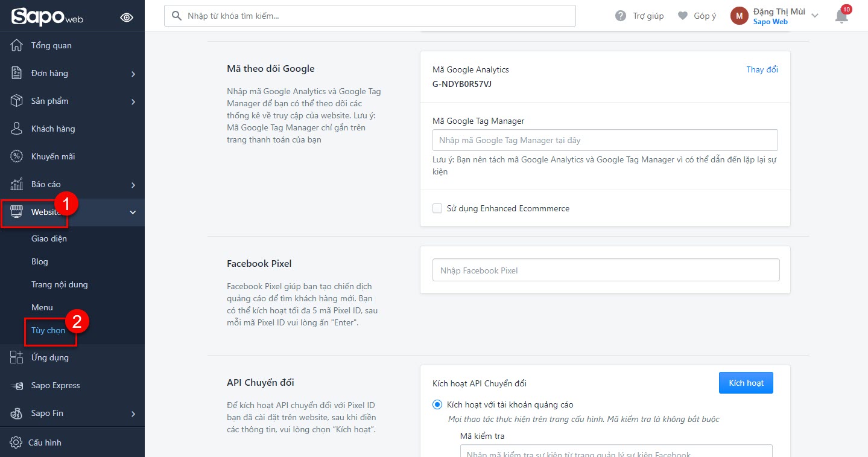This screenshot has width=868, height=457.
Task: Click Thay đổi link for Google Analytics
Action: pos(762,69)
